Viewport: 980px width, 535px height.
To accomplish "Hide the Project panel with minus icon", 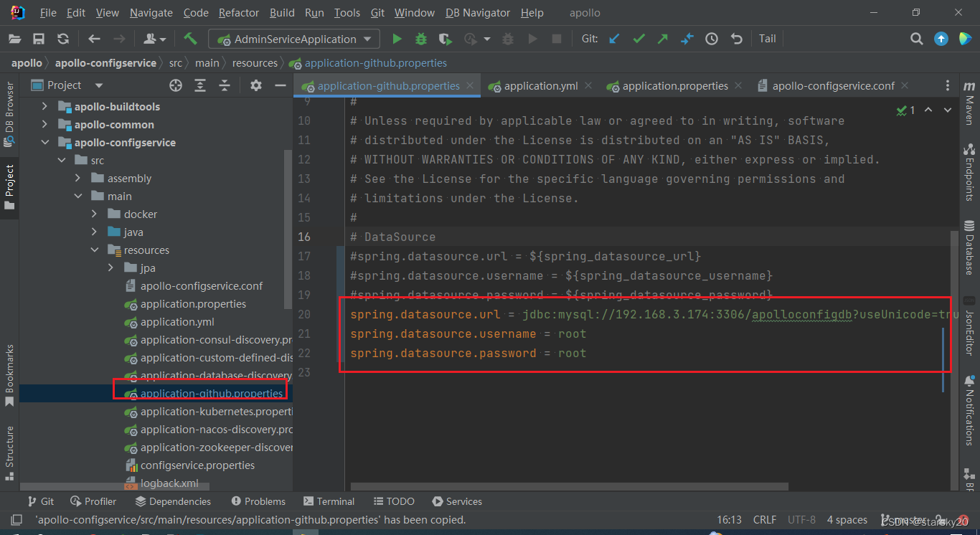I will pyautogui.click(x=280, y=85).
